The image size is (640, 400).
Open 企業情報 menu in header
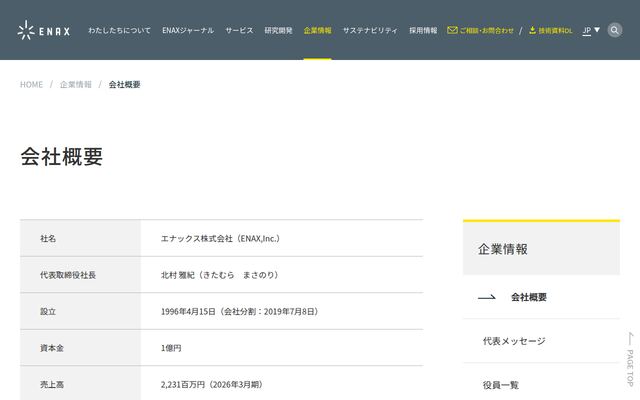click(x=318, y=31)
